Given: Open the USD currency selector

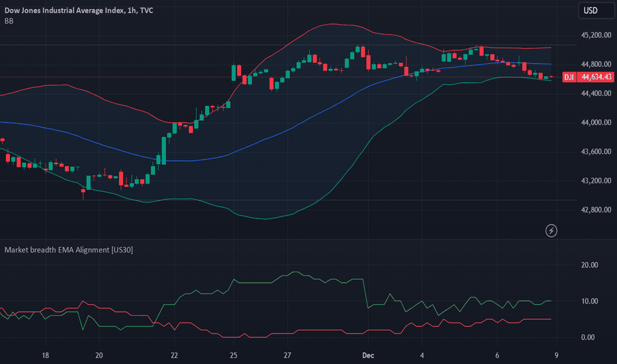Looking at the screenshot, I should pyautogui.click(x=596, y=11).
